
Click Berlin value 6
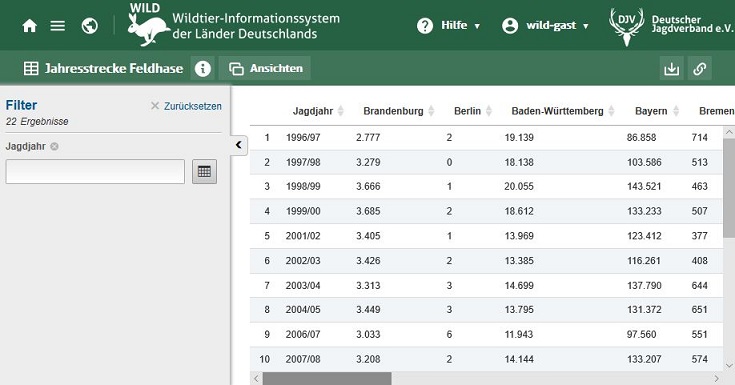tap(449, 334)
